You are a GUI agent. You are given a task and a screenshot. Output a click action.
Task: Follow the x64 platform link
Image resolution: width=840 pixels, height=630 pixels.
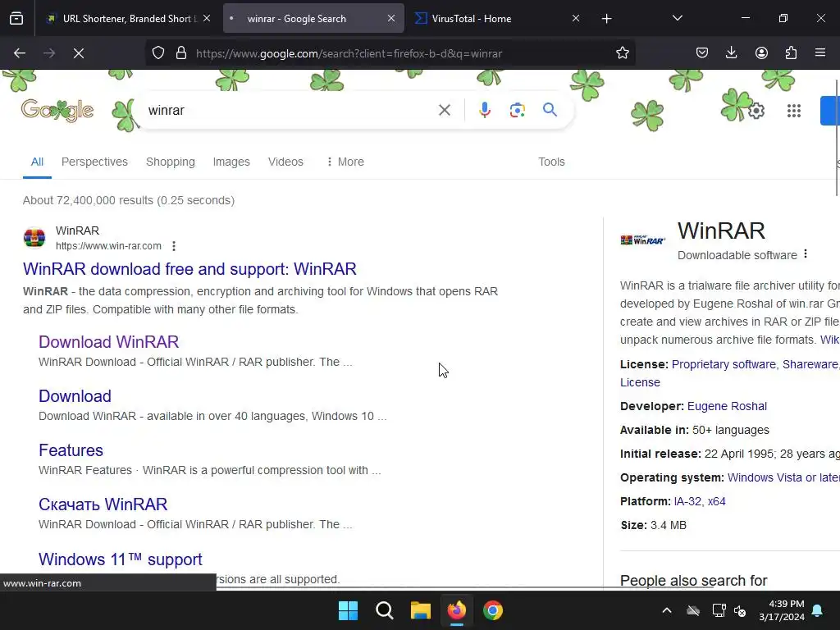click(x=716, y=501)
